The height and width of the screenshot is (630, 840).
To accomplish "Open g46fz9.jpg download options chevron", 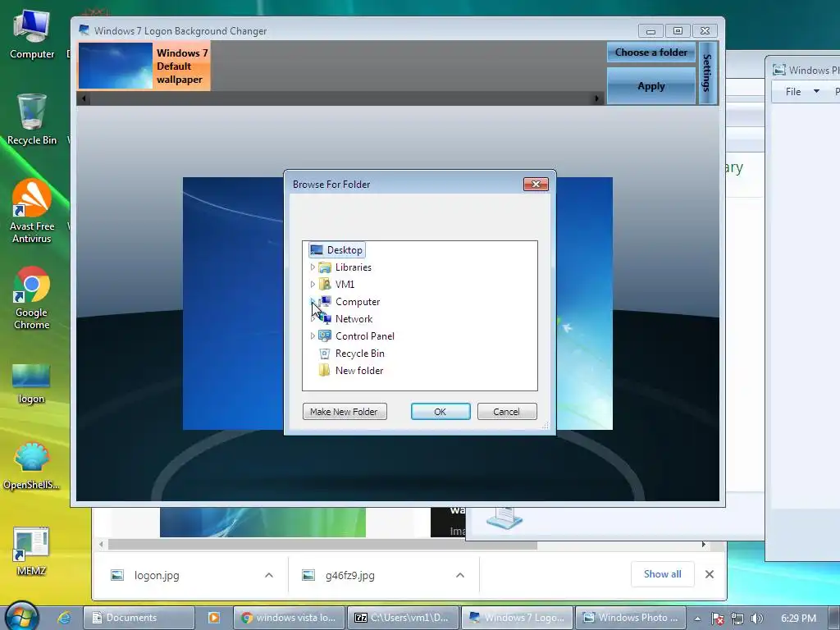I will [459, 575].
